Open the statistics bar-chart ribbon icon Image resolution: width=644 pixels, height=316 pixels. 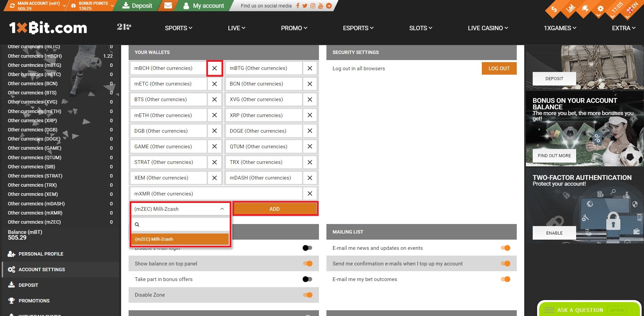(570, 8)
